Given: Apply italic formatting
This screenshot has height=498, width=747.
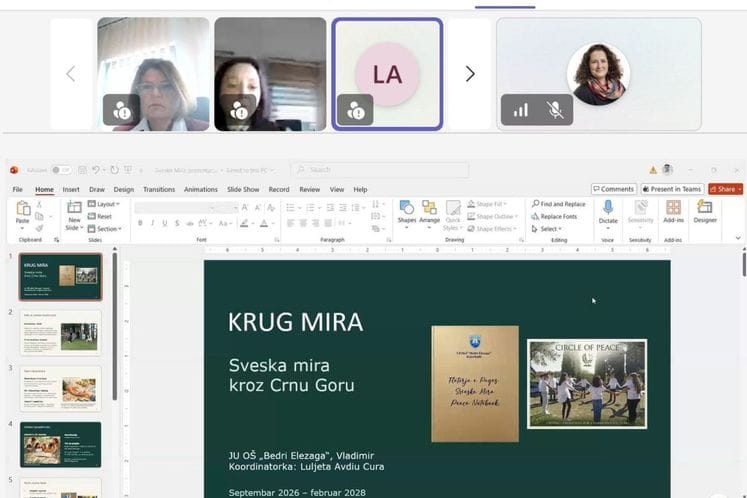Looking at the screenshot, I should 152,223.
